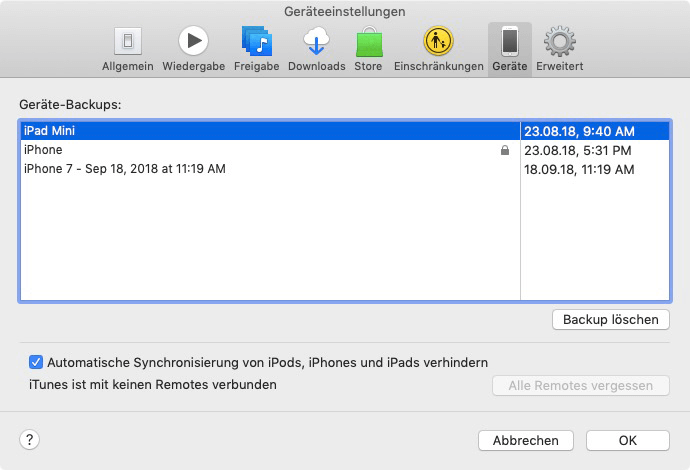Viewport: 690px width, 470px height.
Task: Click the lock icon on the iPhone backup
Action: pos(505,150)
